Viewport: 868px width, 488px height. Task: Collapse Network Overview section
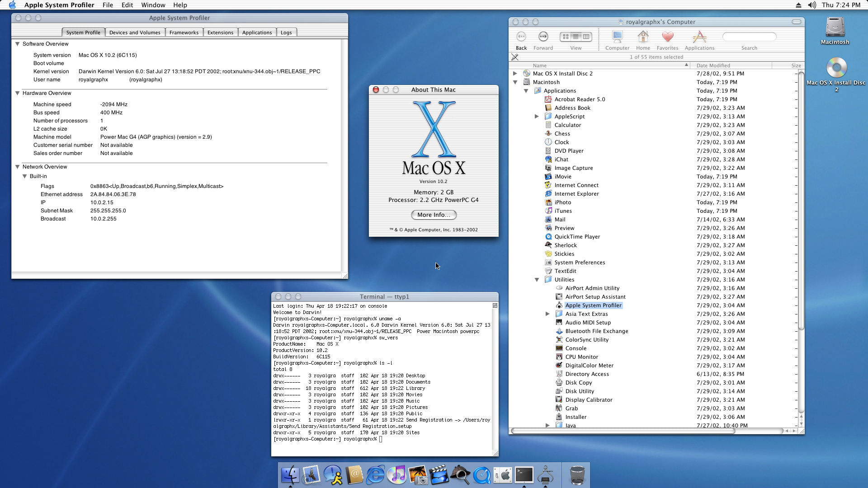point(17,167)
